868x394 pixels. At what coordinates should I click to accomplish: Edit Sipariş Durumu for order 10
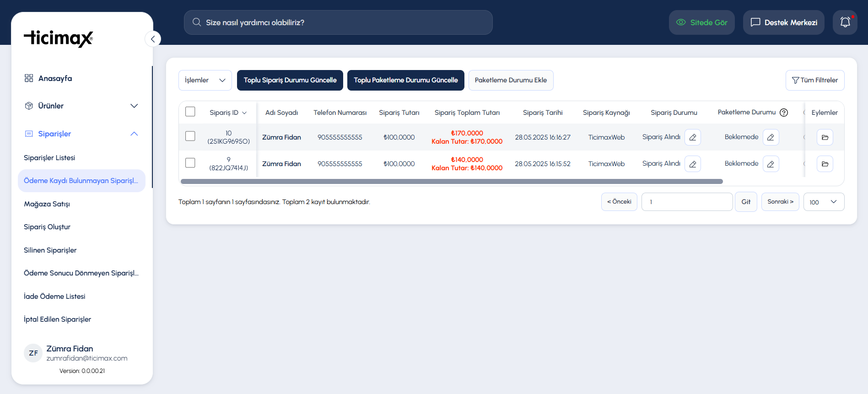click(x=693, y=137)
